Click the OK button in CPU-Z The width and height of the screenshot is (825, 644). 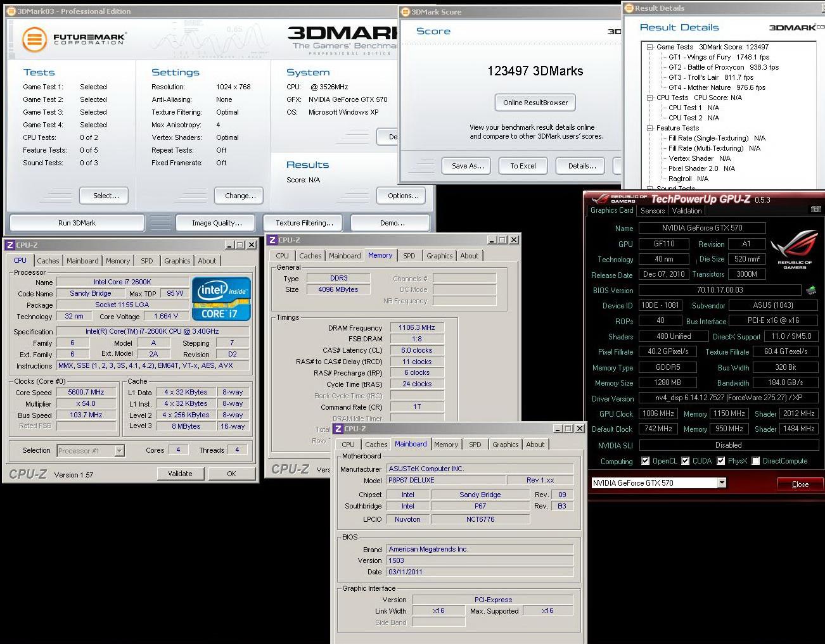coord(231,474)
